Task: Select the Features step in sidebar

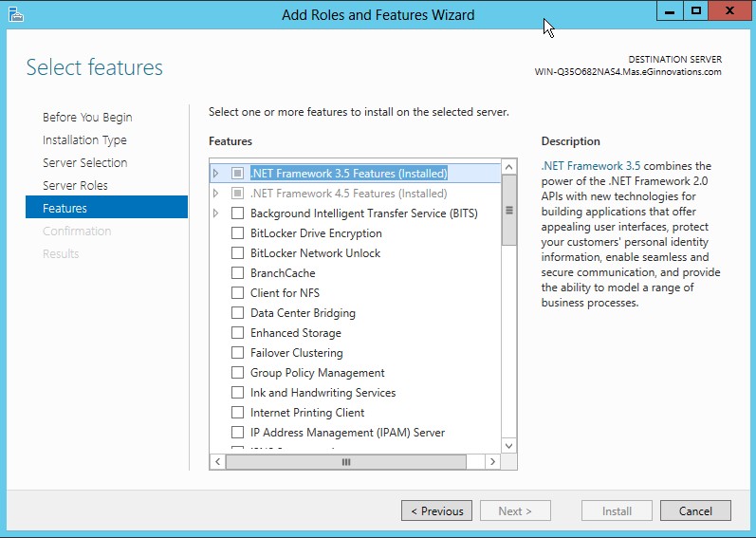Action: pos(106,207)
